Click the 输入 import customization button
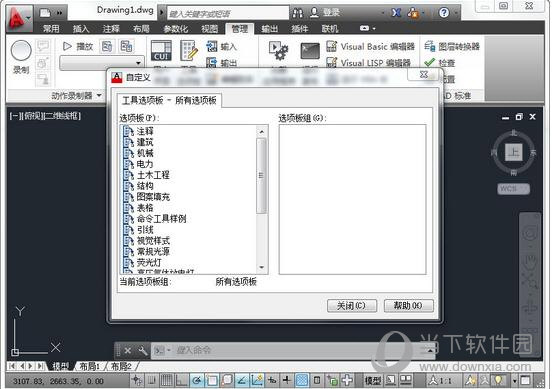The height and width of the screenshot is (389, 552). [x=221, y=46]
